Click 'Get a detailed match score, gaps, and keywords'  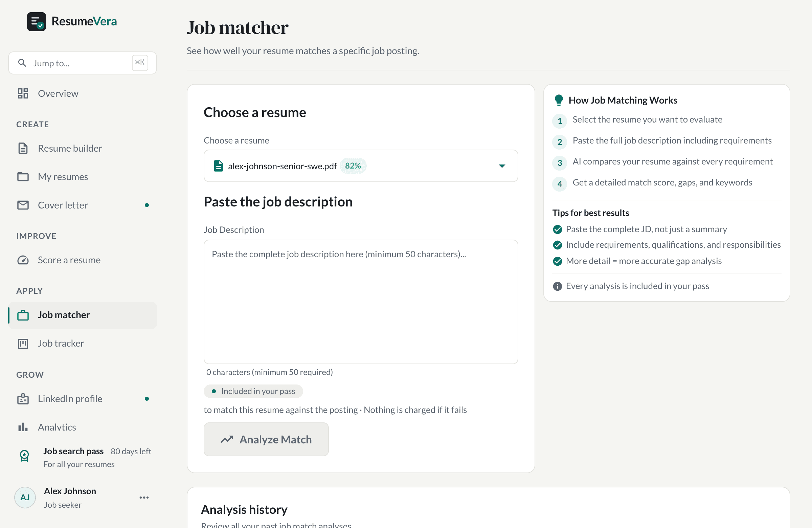[662, 182]
